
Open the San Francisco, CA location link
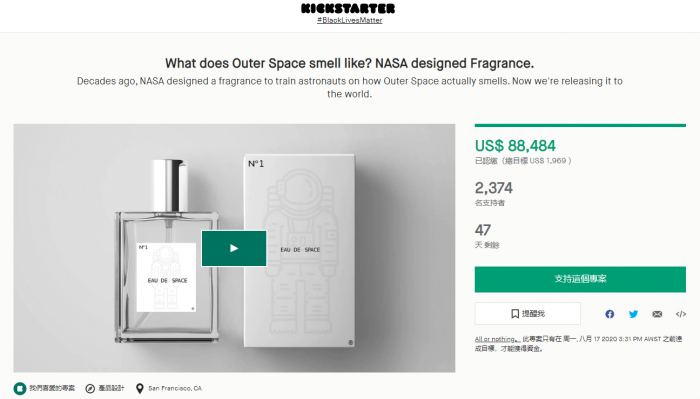click(x=175, y=388)
